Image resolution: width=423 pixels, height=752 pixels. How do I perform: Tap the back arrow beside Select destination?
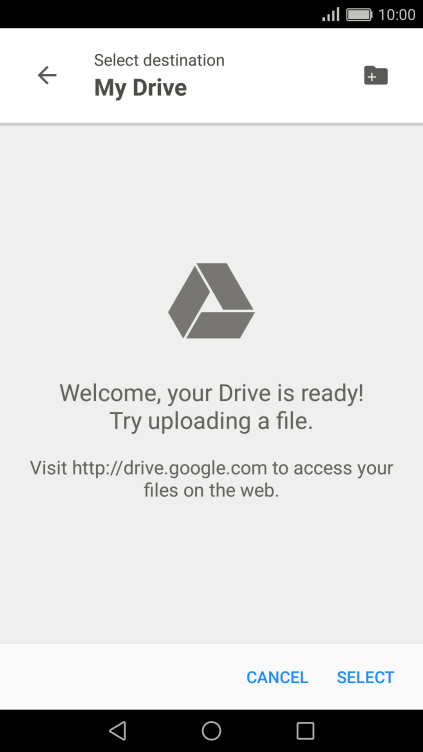[x=47, y=75]
